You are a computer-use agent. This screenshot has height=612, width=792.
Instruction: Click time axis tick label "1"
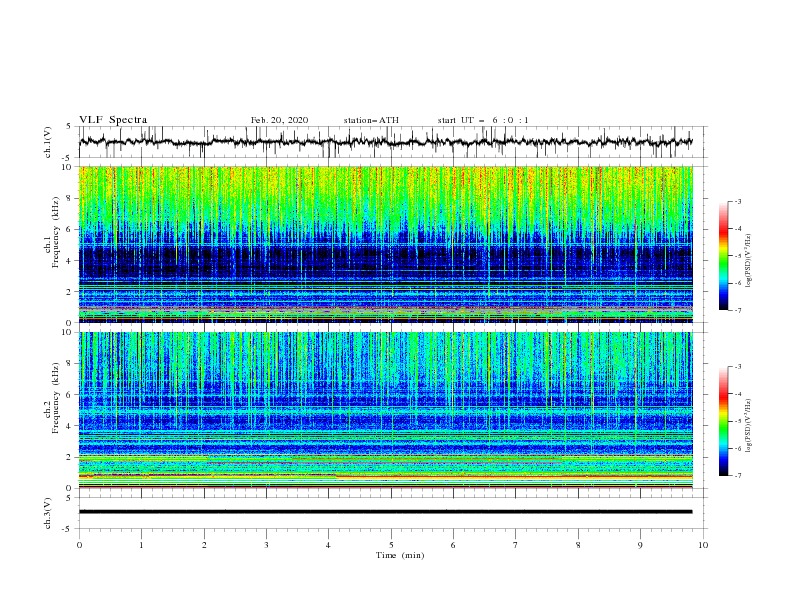point(141,545)
